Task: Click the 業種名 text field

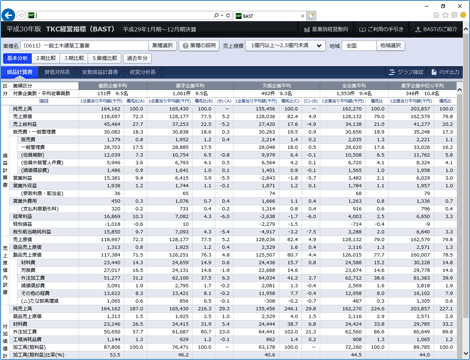Action: pyautogui.click(x=84, y=45)
